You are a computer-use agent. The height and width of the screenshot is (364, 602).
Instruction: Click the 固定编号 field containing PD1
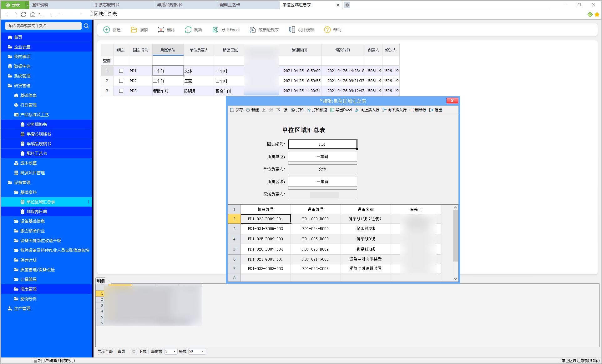point(322,144)
